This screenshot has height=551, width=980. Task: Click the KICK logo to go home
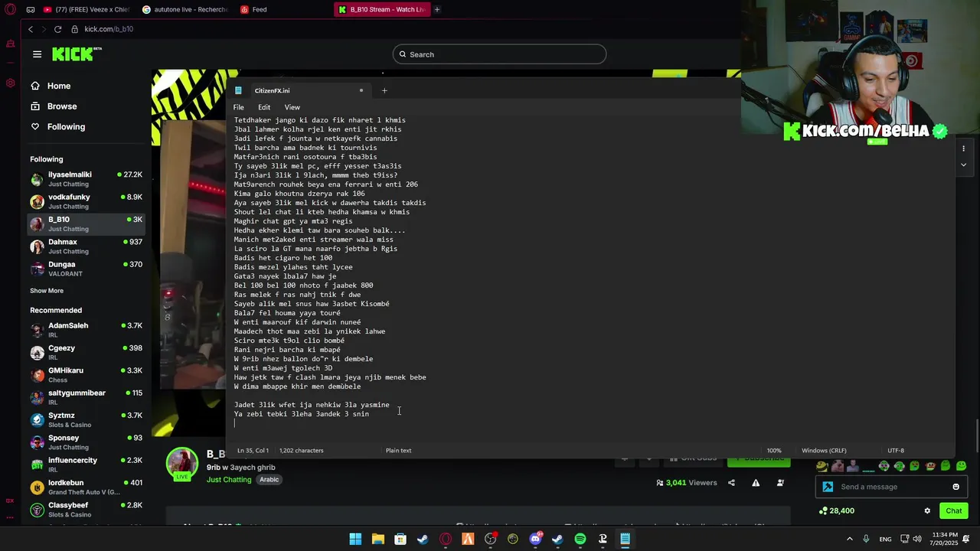click(77, 54)
